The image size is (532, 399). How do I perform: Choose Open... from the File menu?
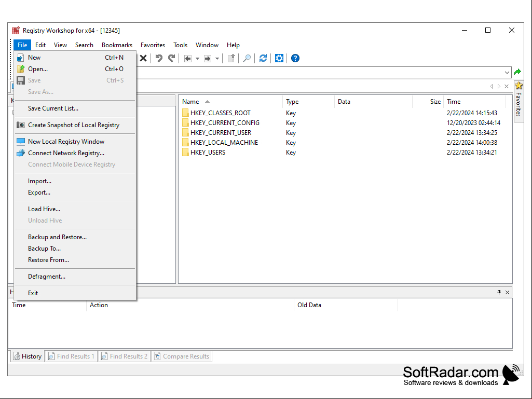click(x=75, y=69)
